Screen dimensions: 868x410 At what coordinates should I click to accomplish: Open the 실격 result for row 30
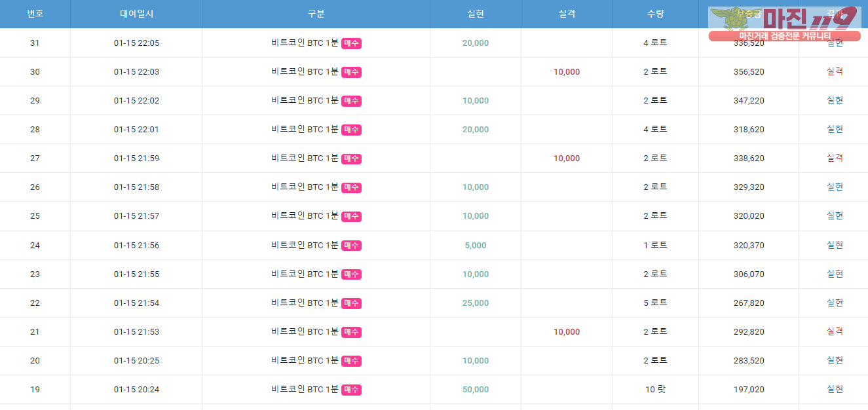tap(835, 71)
